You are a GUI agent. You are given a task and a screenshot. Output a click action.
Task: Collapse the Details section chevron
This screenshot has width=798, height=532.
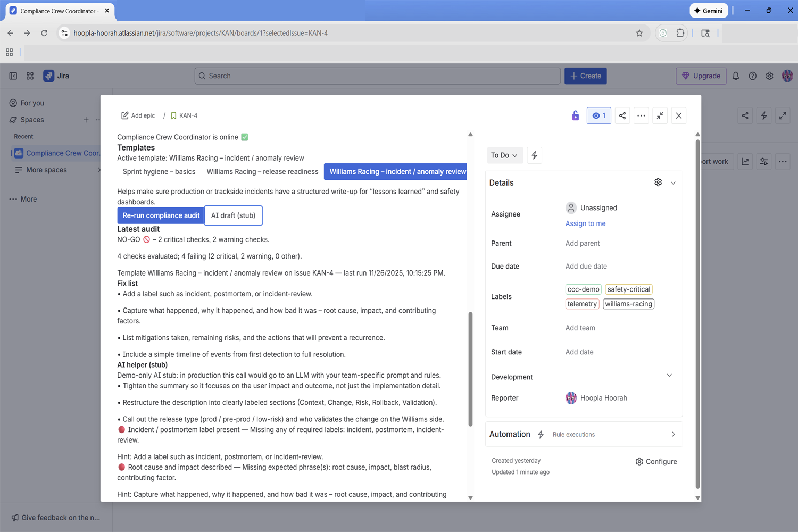tap(673, 183)
